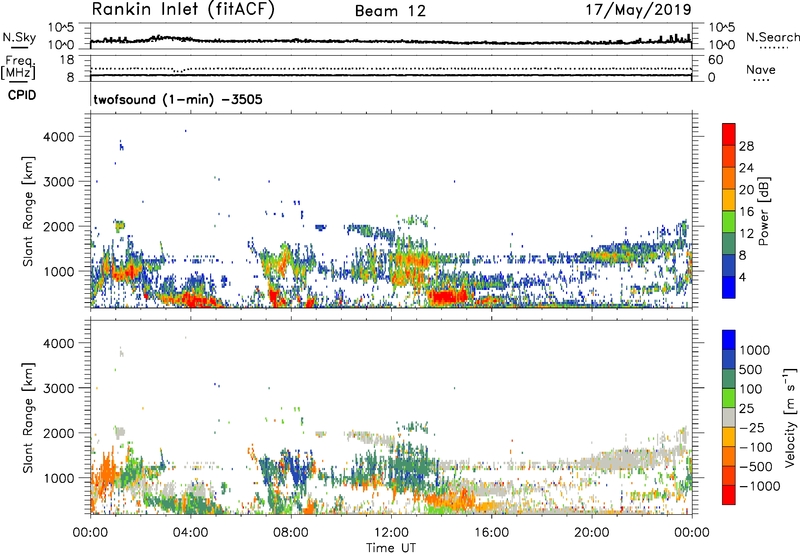Click the '-25' velocity colorbar tick
Viewport: 800px width, 554px height.
click(x=752, y=427)
